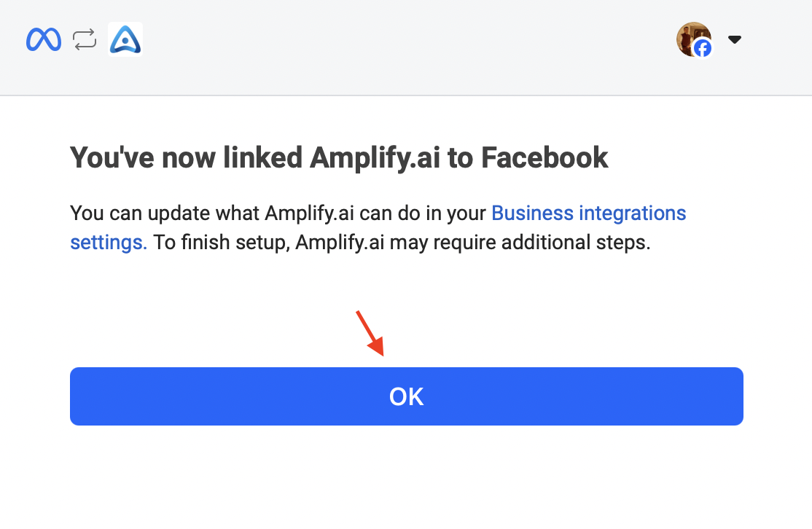Open the user profile picture
The height and width of the screenshot is (529, 812).
point(693,39)
